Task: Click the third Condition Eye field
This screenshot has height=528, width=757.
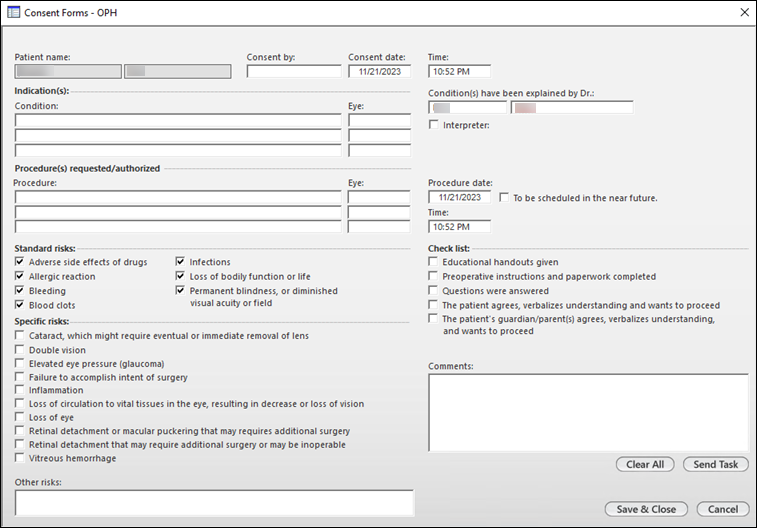Action: (x=379, y=150)
